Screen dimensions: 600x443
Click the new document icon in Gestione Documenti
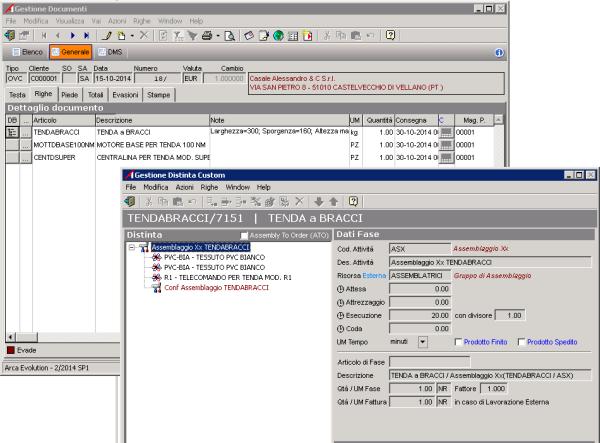pyautogui.click(x=121, y=36)
